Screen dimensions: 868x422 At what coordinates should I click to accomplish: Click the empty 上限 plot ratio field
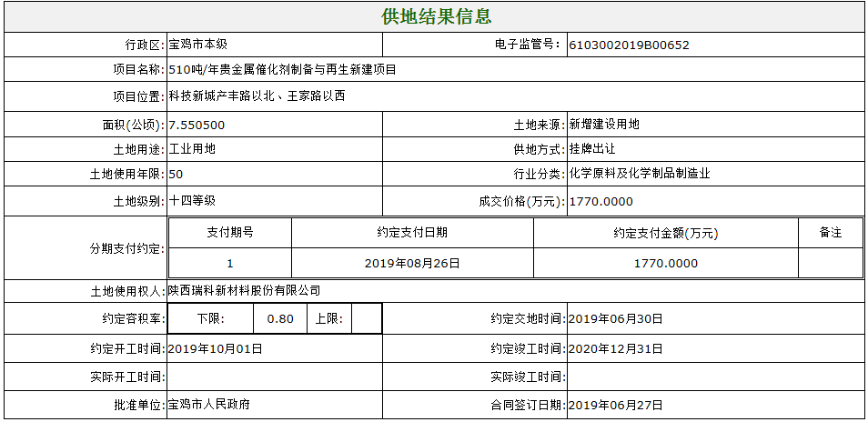[x=366, y=319]
